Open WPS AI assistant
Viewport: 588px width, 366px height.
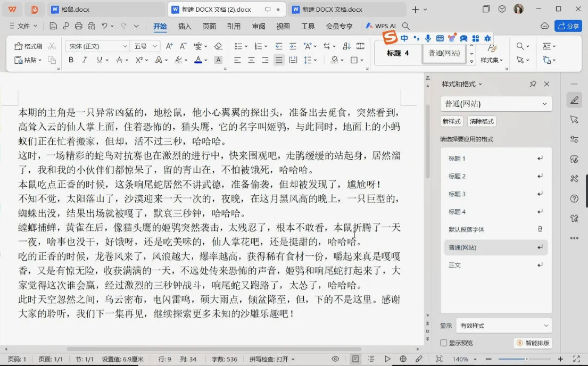pos(380,26)
